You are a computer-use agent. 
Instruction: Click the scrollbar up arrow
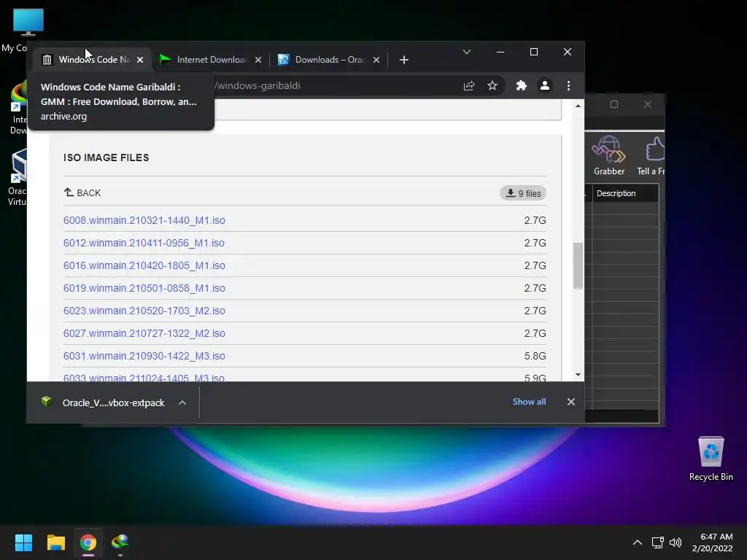(x=578, y=106)
